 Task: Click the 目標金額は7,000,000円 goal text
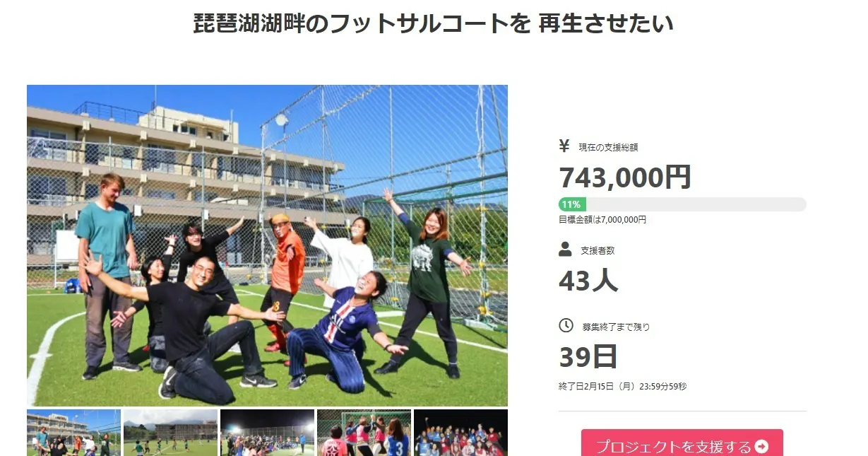602,220
